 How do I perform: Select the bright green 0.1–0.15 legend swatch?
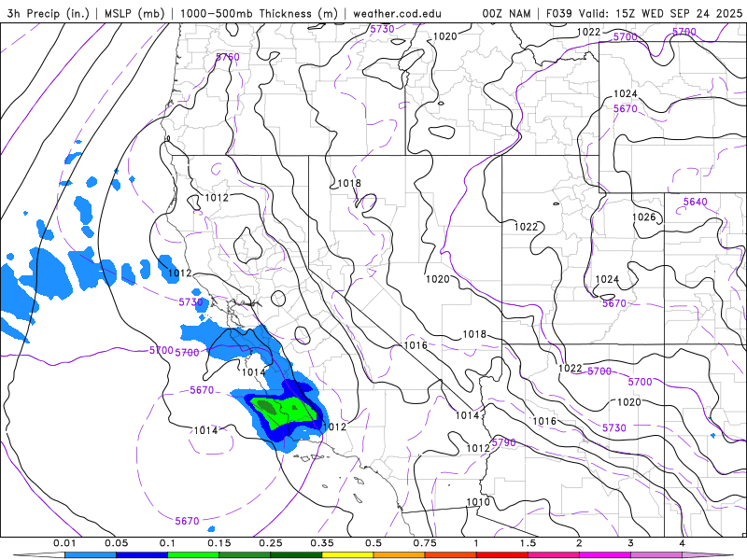pyautogui.click(x=193, y=555)
